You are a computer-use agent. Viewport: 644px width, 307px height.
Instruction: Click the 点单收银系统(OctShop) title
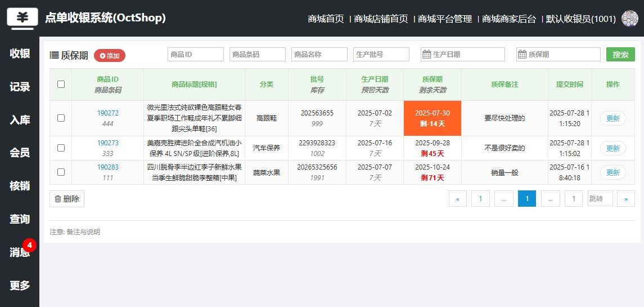(x=106, y=18)
